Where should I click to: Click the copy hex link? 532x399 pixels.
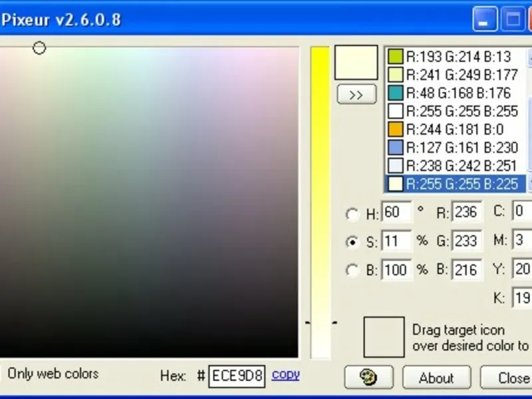pos(285,374)
